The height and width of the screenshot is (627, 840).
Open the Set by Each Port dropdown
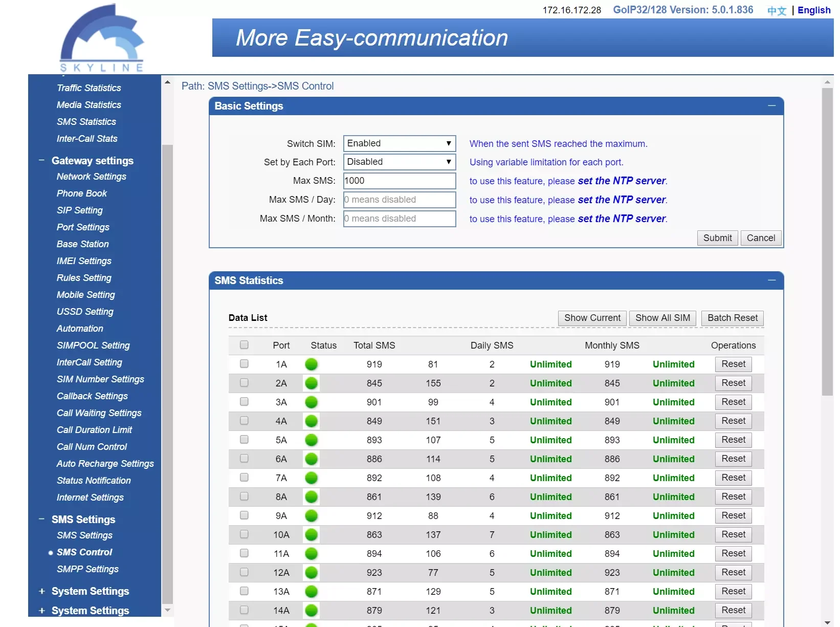tap(400, 162)
